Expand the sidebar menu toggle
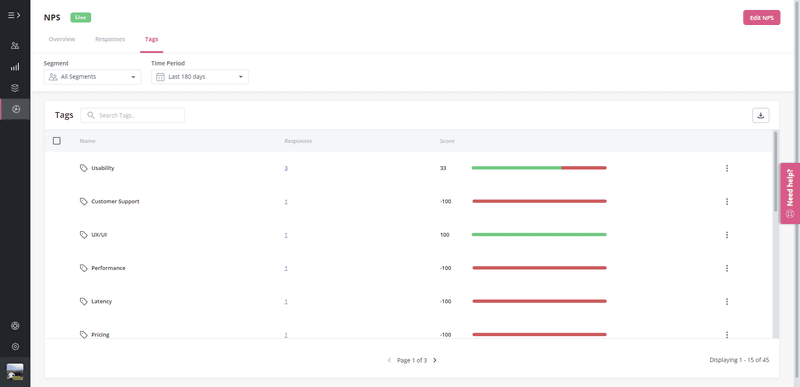800x387 pixels. (x=14, y=15)
